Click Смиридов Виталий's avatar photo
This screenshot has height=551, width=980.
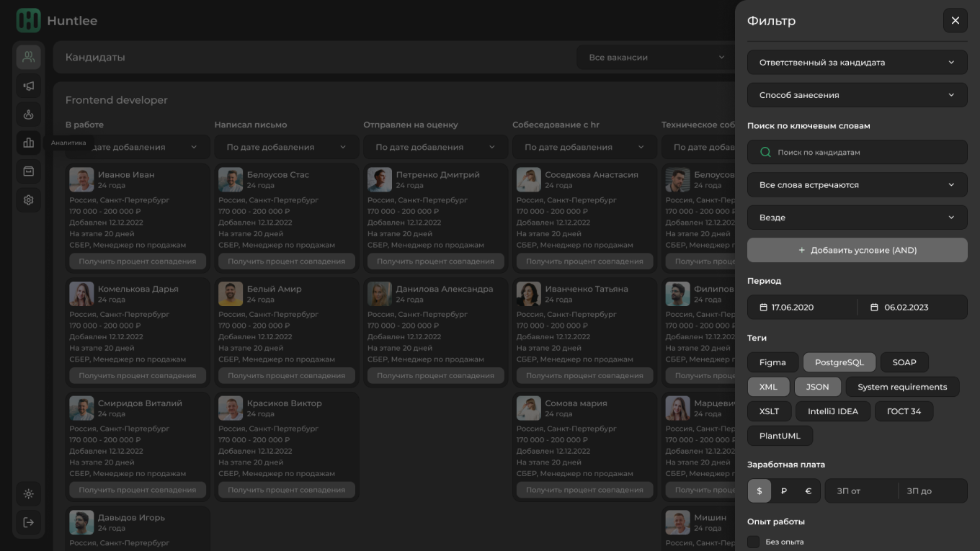pyautogui.click(x=81, y=408)
